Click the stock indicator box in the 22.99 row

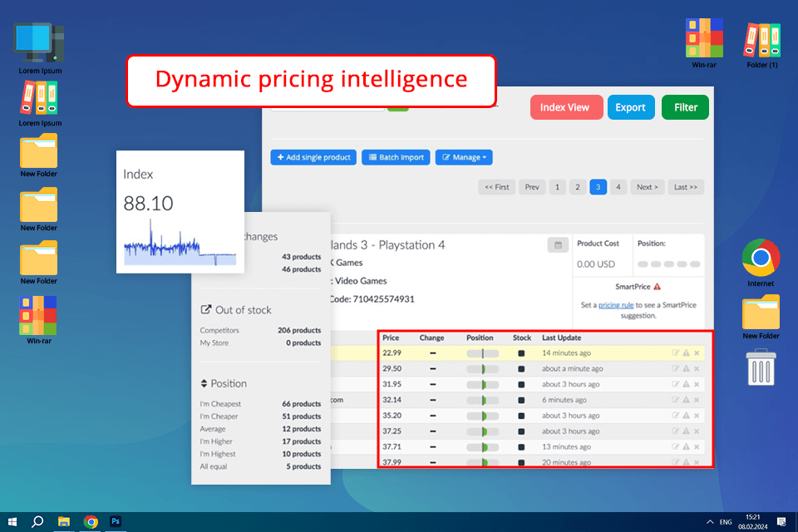tap(521, 353)
